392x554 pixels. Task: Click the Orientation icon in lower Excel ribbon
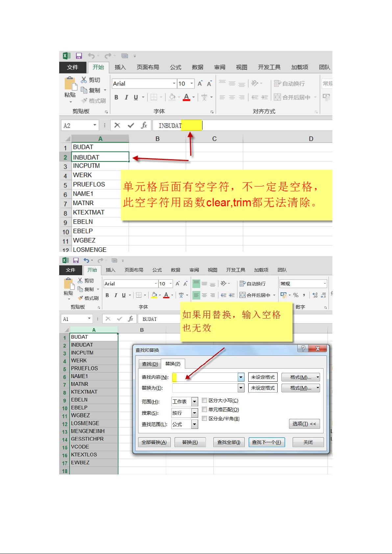[x=224, y=283]
